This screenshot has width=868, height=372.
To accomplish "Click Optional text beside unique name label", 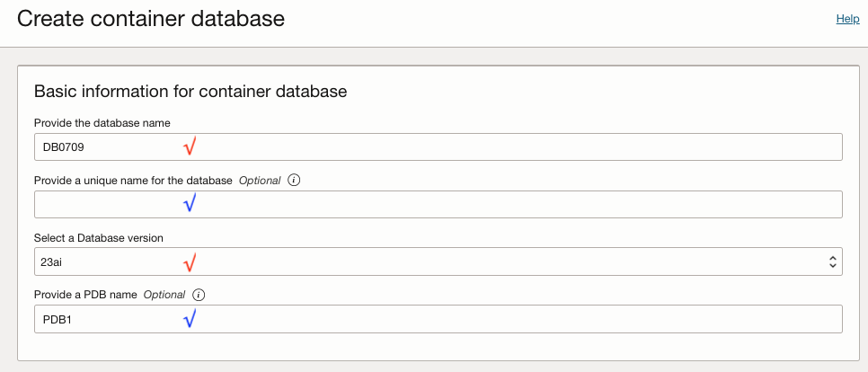I will (260, 180).
